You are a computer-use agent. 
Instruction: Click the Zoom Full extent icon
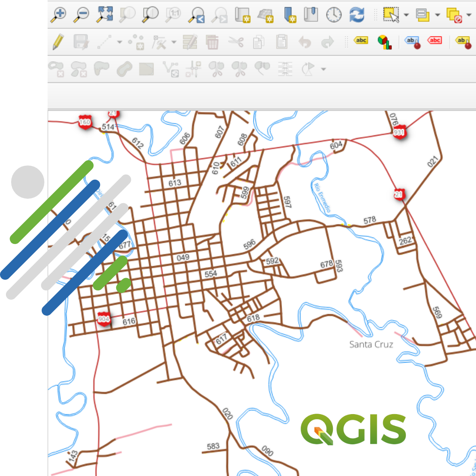105,14
